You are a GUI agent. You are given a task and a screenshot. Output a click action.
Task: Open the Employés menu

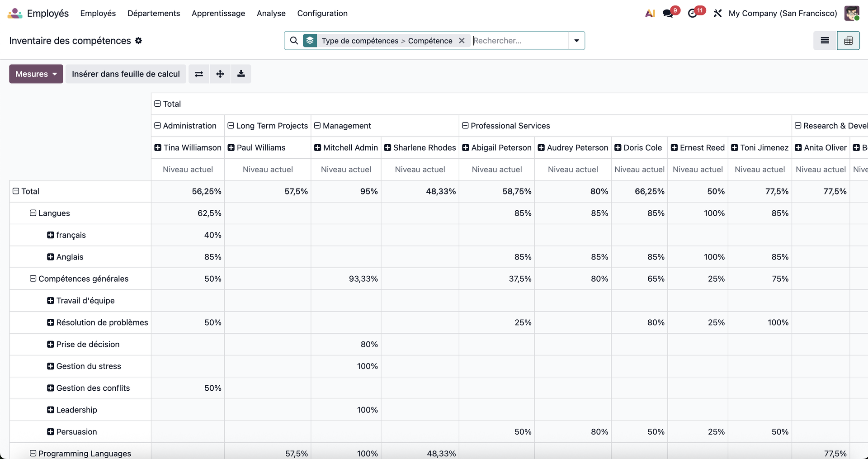[x=98, y=13]
